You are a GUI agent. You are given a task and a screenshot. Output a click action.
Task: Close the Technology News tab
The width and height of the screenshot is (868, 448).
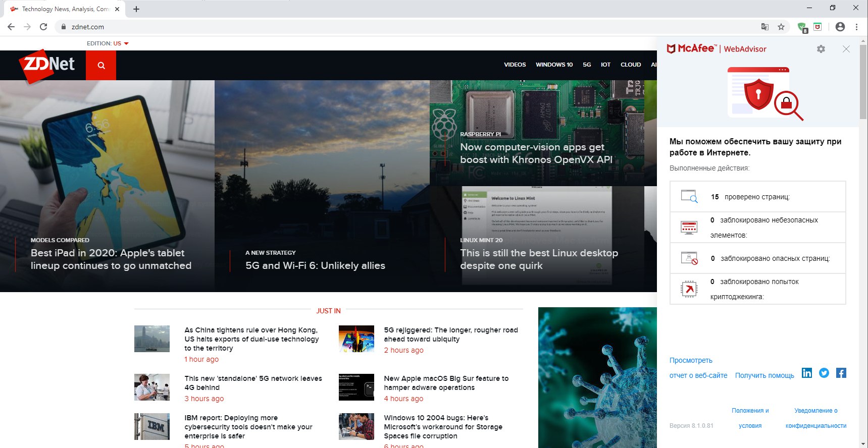(117, 9)
